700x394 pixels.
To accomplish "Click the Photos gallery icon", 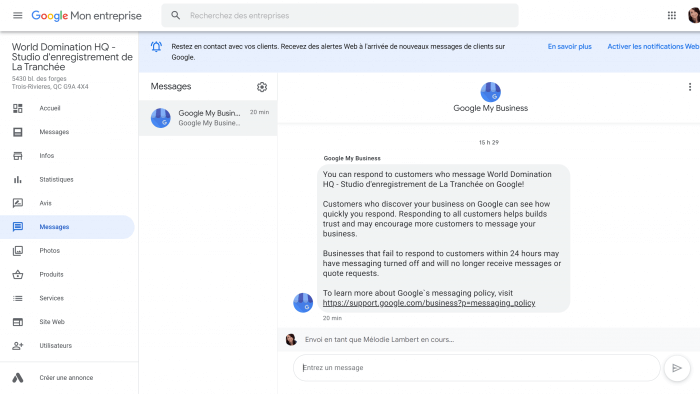I will [x=18, y=251].
